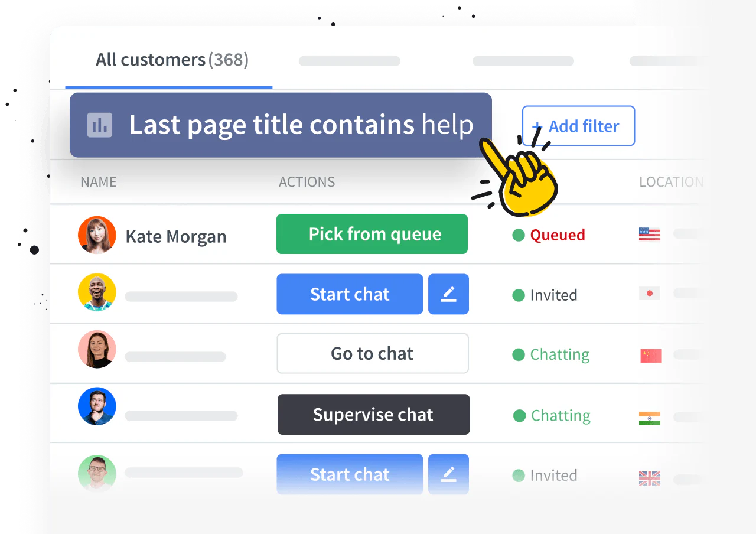
Task: Click the Japan flag icon
Action: tap(649, 293)
